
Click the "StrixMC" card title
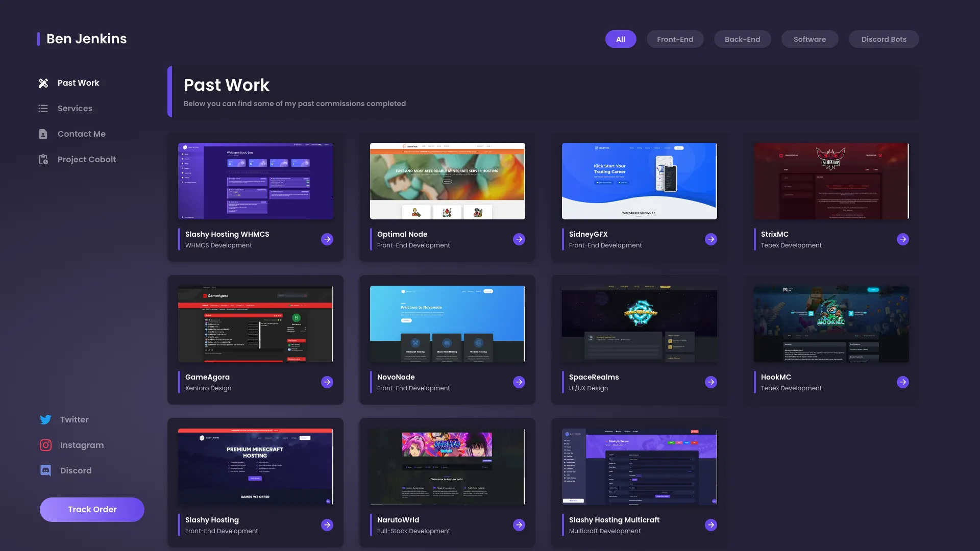(x=775, y=234)
